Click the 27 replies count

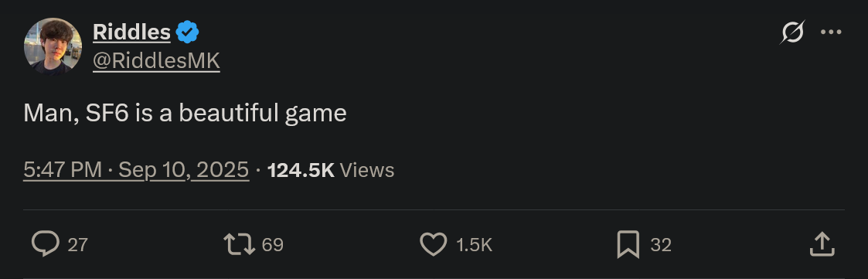tap(77, 245)
